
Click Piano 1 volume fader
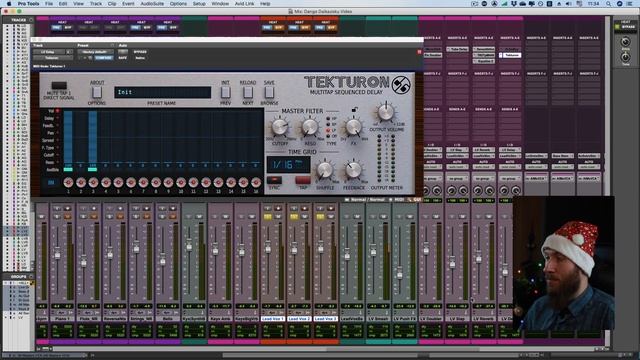58,254
